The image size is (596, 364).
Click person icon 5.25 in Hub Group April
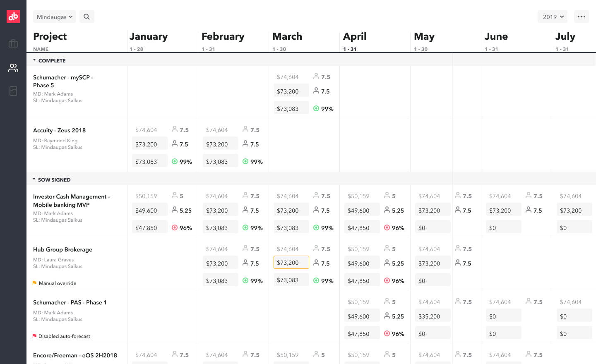[387, 263]
